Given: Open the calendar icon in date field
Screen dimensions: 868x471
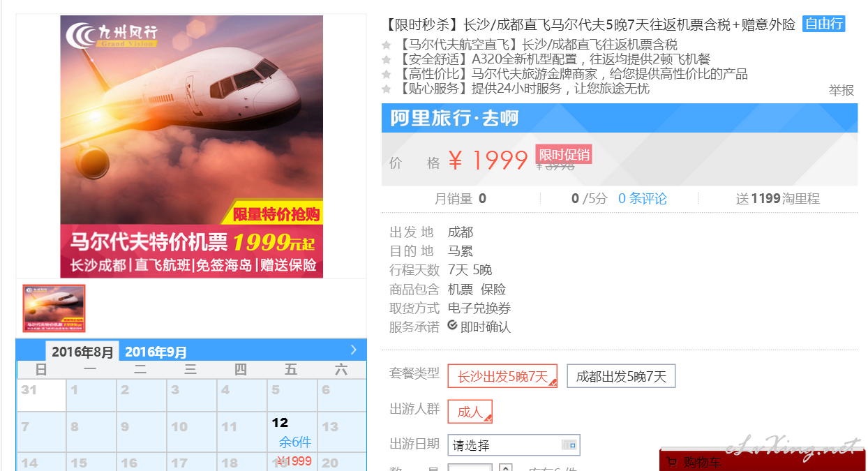Looking at the screenshot, I should pyautogui.click(x=569, y=444).
